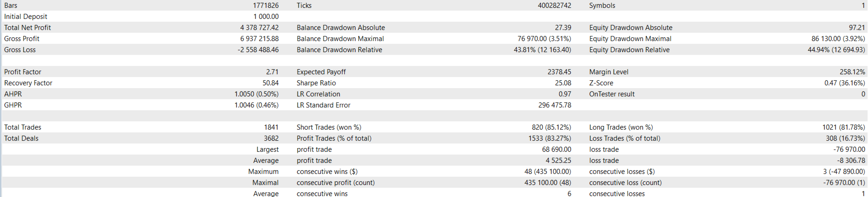Click the Expected Payoff value 2378.45

[x=559, y=72]
